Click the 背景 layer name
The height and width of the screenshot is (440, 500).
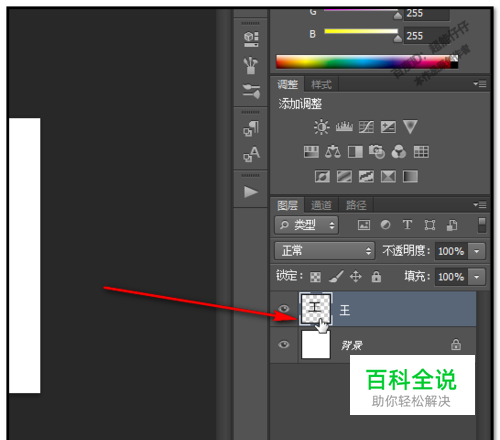click(x=352, y=345)
